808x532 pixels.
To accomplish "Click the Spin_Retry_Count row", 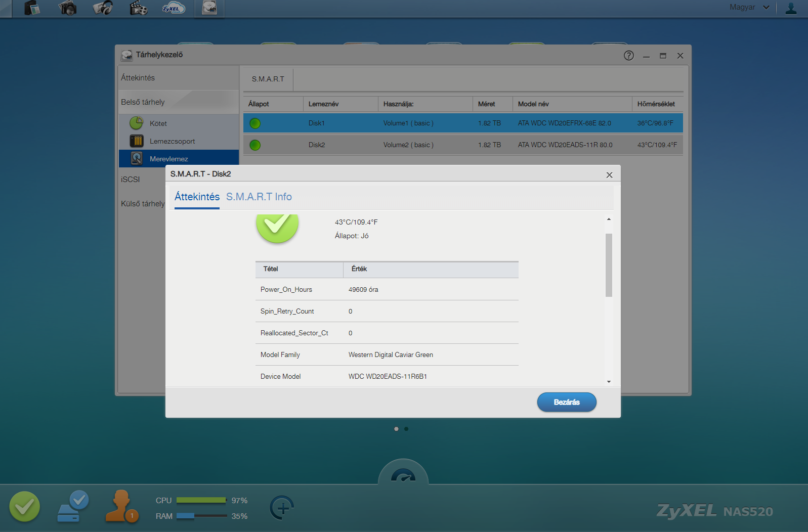I will coord(387,312).
